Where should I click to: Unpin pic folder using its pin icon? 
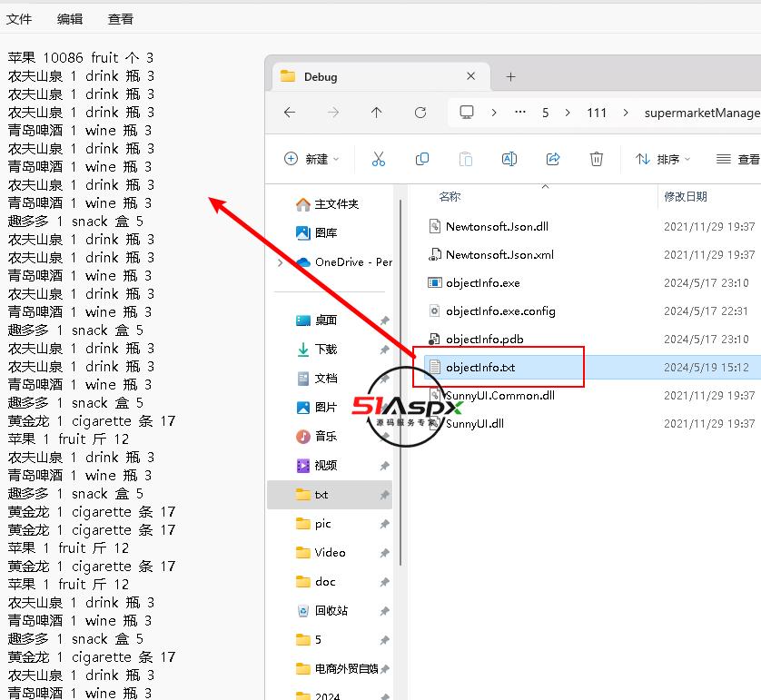(384, 525)
